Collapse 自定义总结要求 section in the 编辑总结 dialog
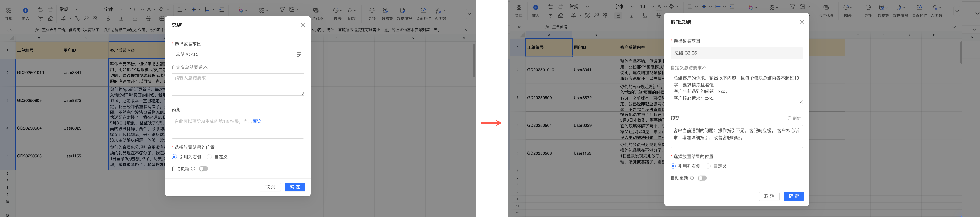 pos(689,68)
